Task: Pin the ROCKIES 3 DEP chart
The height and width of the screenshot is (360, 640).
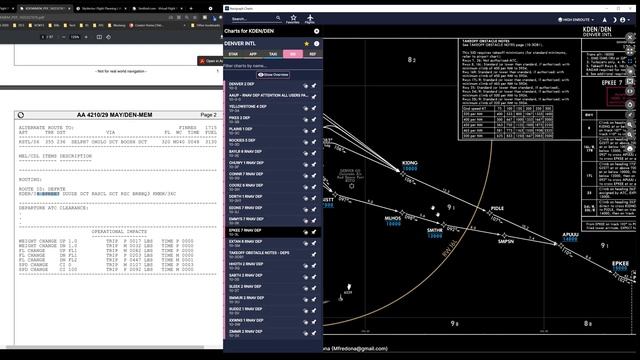Action: (314, 142)
